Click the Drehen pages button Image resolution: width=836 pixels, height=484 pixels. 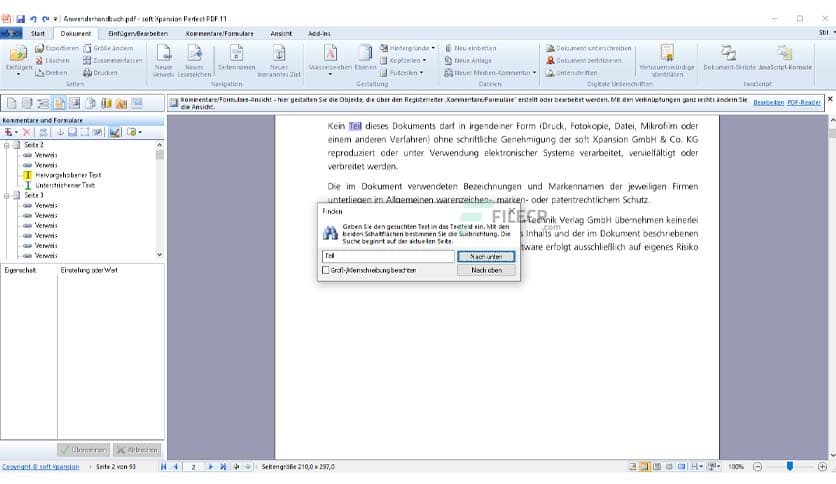tap(51, 72)
